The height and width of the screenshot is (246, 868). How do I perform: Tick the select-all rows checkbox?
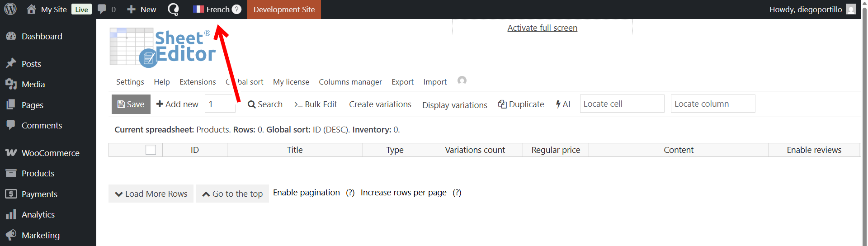tap(151, 150)
